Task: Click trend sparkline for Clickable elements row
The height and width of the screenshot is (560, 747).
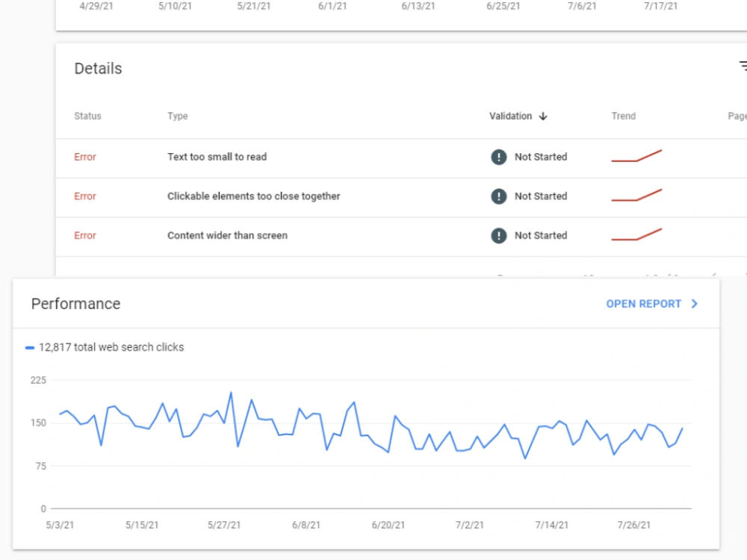Action: click(x=636, y=195)
